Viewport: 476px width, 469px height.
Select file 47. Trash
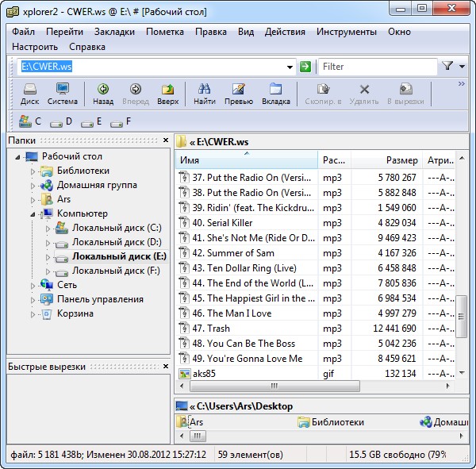click(x=211, y=329)
